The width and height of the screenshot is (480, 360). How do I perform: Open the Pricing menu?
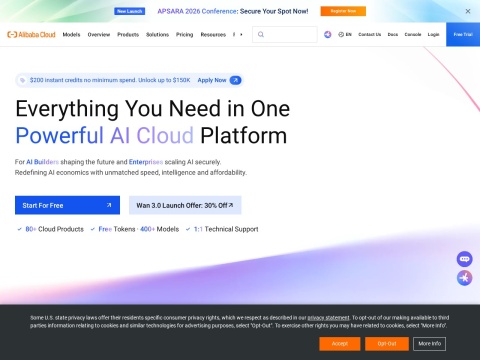[x=185, y=34]
